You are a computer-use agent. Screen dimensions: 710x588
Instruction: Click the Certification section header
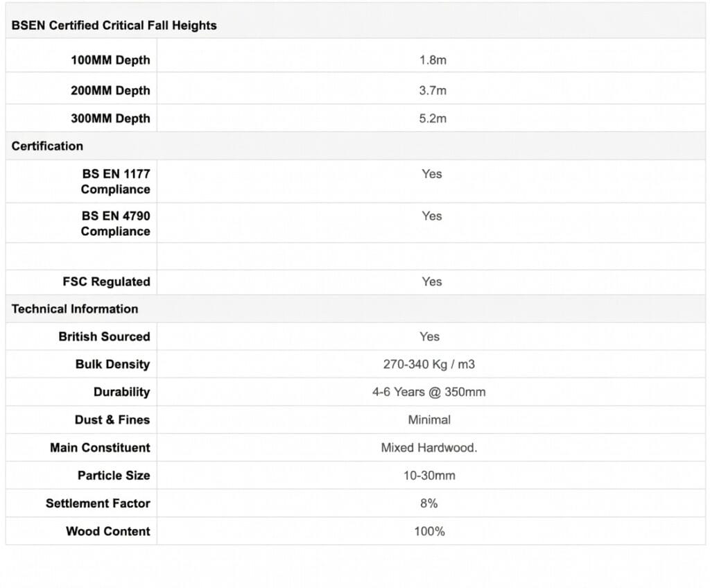point(47,146)
